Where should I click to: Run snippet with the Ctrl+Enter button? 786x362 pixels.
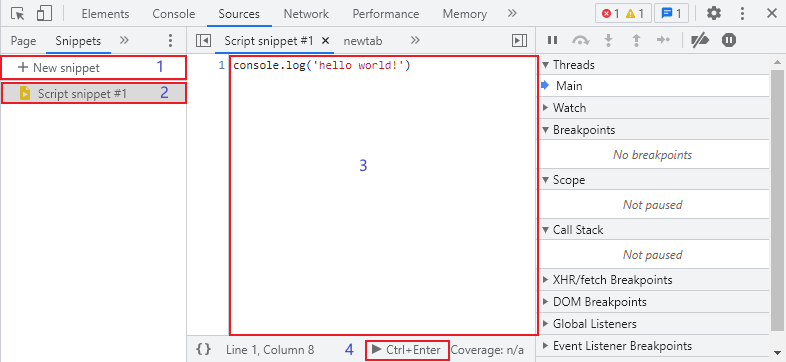[407, 349]
